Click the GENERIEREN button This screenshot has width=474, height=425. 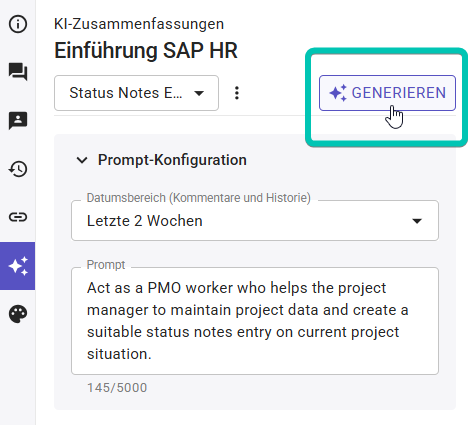(x=387, y=93)
